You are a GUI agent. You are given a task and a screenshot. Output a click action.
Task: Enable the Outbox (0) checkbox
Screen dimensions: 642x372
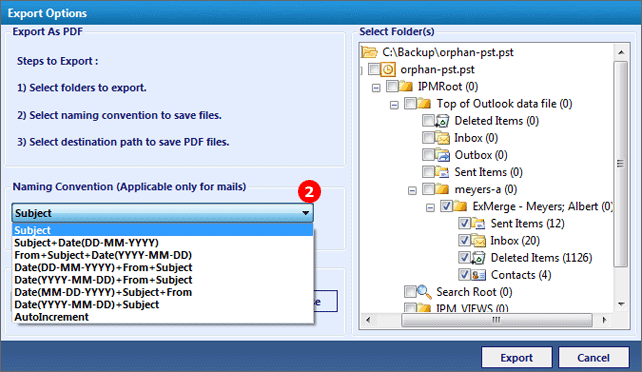428,155
